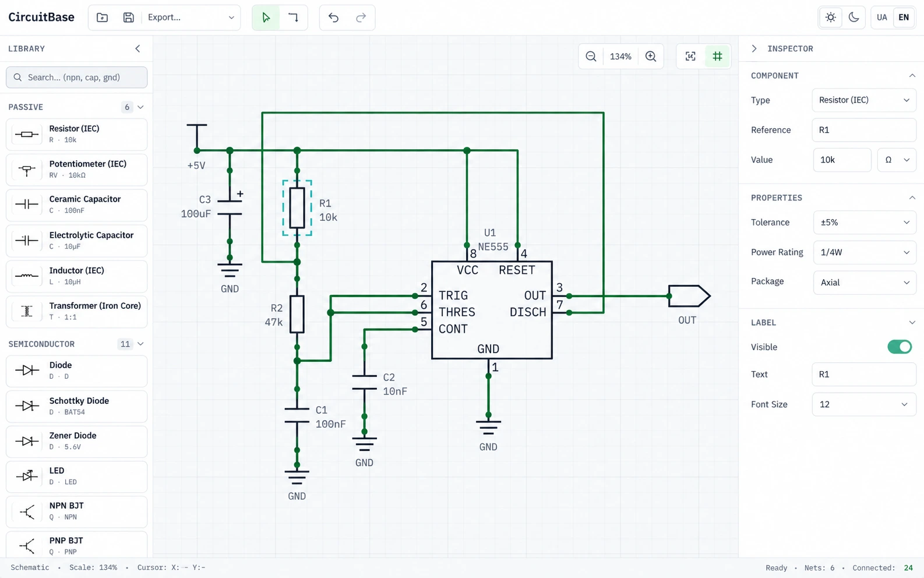This screenshot has height=578, width=924.
Task: Undo the last action
Action: [x=333, y=17]
